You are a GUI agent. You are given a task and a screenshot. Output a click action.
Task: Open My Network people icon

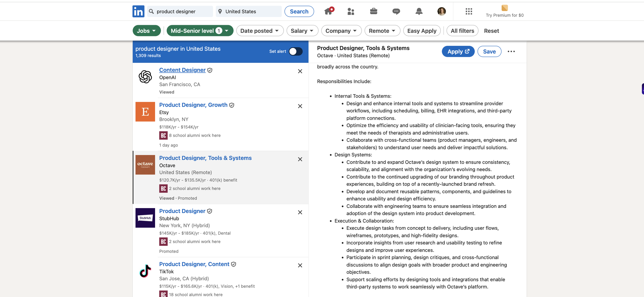[x=351, y=11]
